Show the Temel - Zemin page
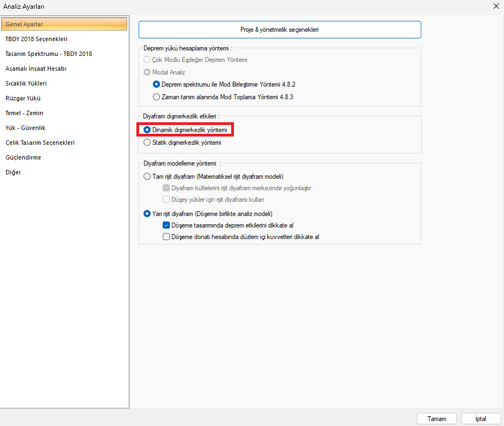504x426 pixels. 24,113
